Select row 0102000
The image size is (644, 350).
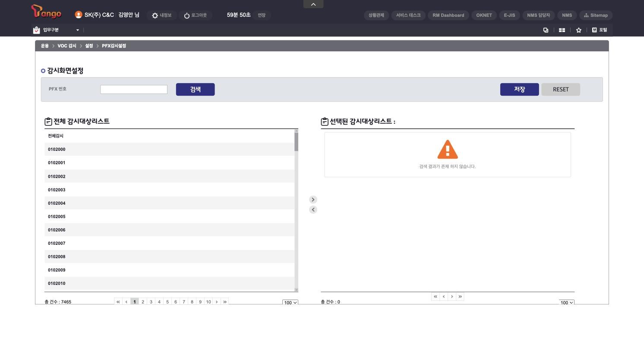[170, 150]
